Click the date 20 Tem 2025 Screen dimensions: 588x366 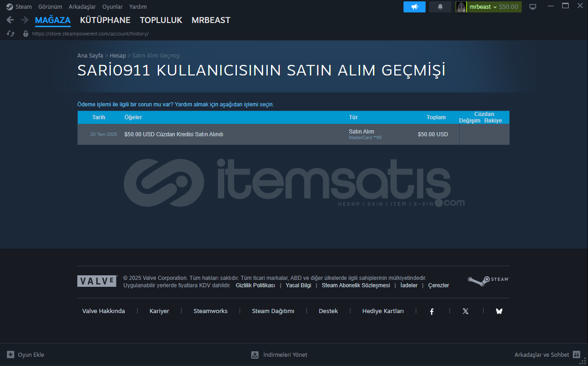[104, 134]
